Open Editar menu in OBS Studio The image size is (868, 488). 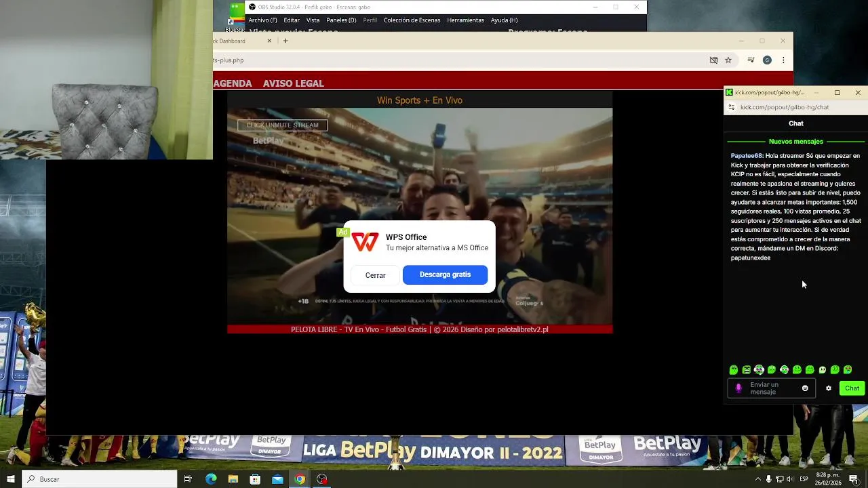tap(292, 20)
